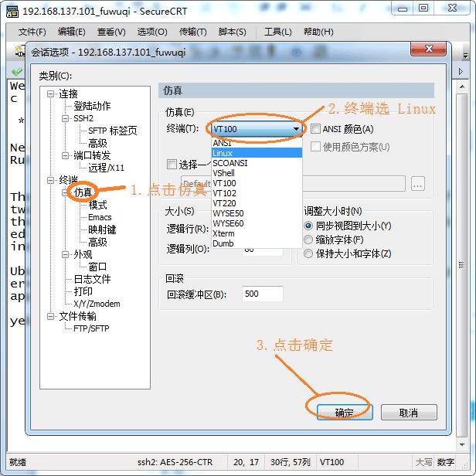Select 保持大小和字体(Z) radio button
The image size is (476, 476).
[x=308, y=253]
